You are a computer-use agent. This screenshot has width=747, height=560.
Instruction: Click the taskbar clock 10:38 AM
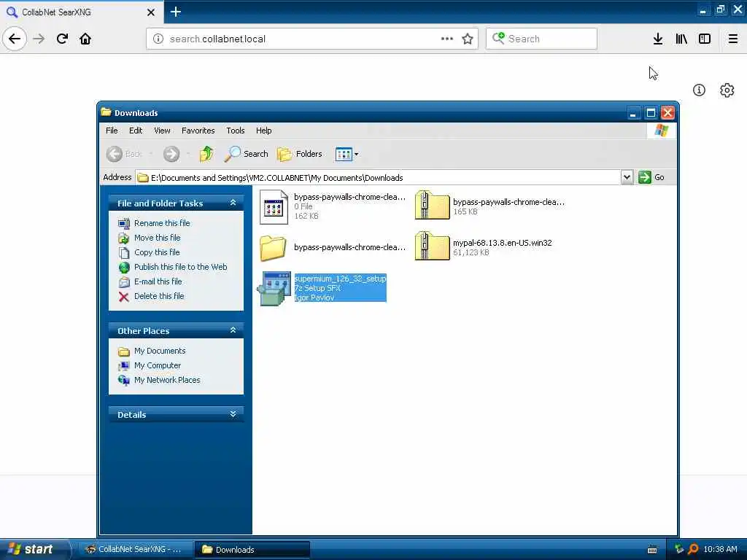tap(720, 550)
